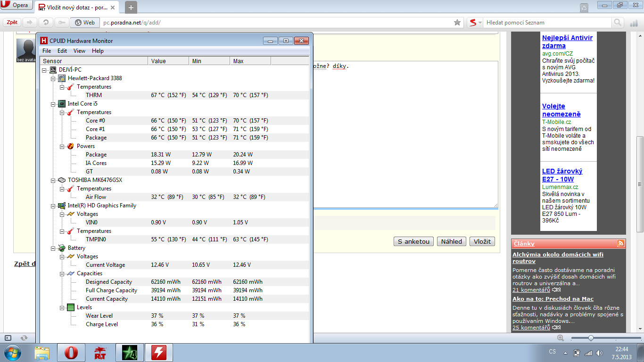644x362 pixels.
Task: Open Windows Explorer from the taskbar
Action: click(x=42, y=353)
